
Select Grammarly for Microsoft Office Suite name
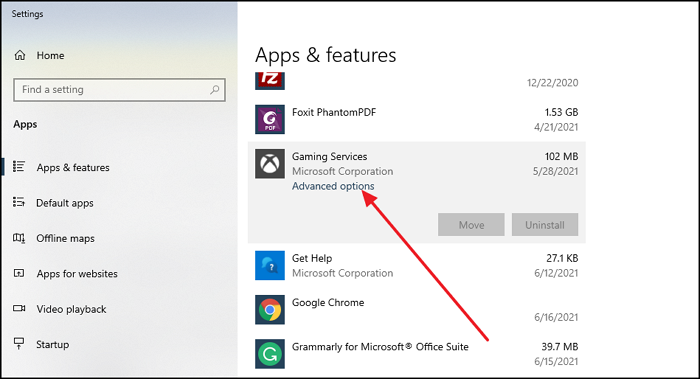click(380, 347)
